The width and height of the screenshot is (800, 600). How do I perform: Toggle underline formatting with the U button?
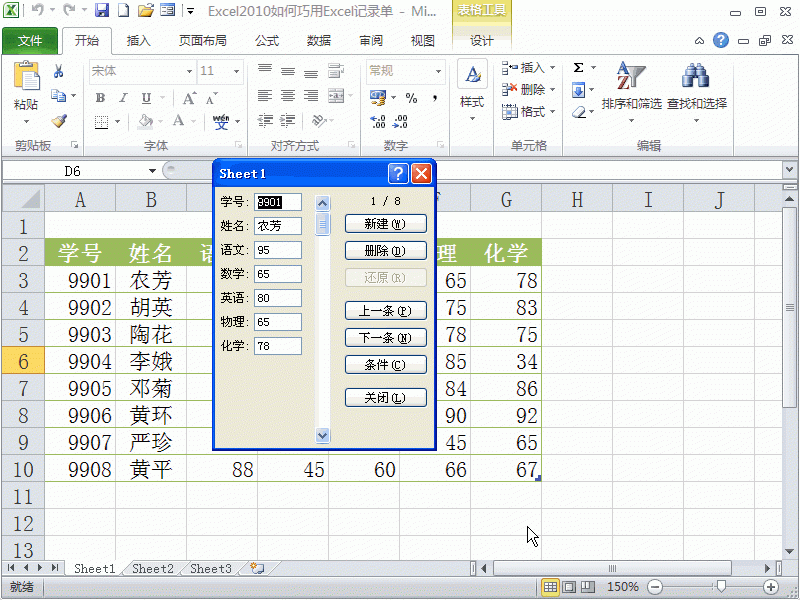(x=146, y=97)
